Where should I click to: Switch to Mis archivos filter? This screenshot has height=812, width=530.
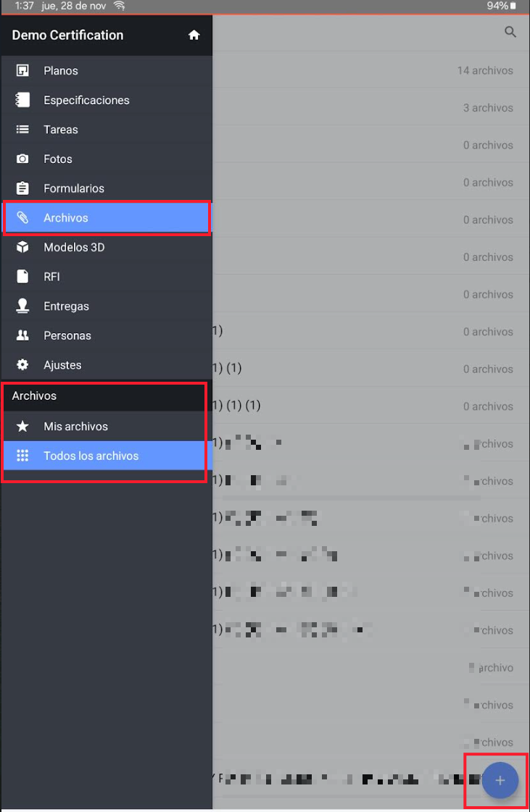click(x=75, y=427)
